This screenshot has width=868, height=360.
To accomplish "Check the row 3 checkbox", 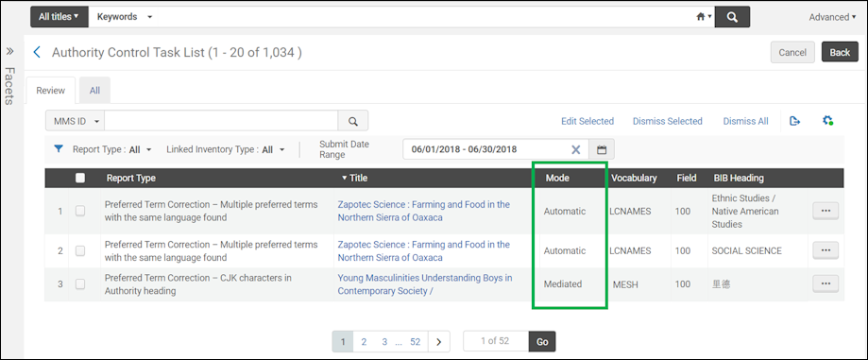I will 80,284.
